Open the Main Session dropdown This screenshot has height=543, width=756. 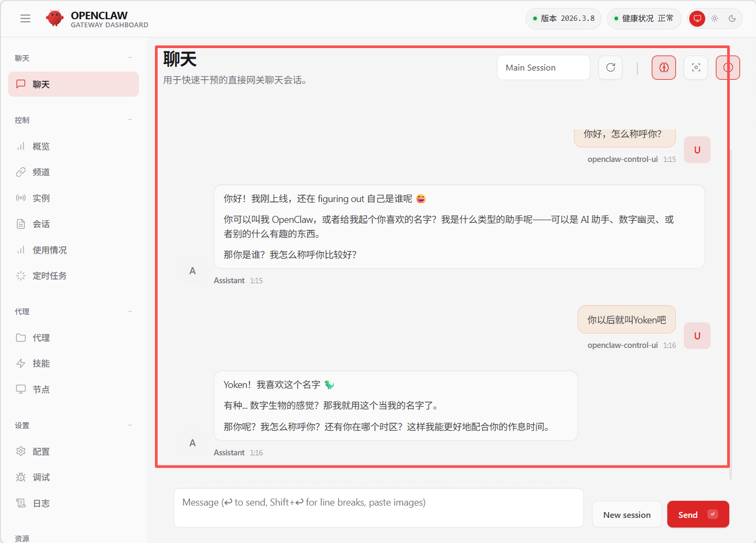point(543,68)
